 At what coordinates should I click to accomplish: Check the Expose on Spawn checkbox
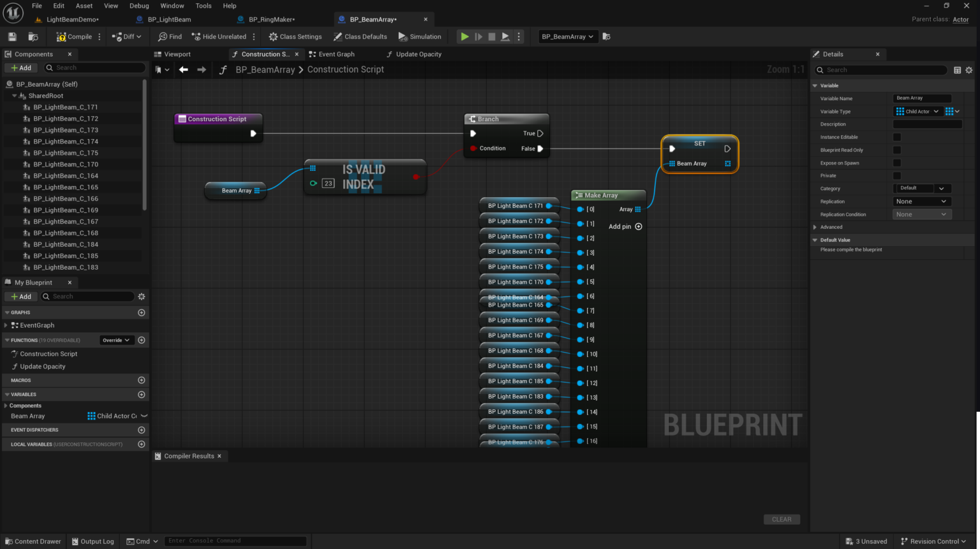click(897, 163)
